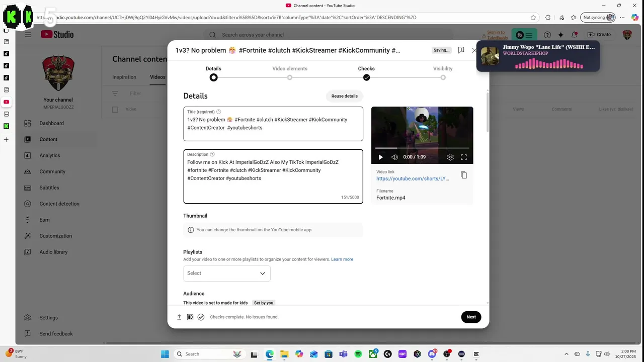Screen dimensions: 644x362
Task: Open the YouTube Studio help icon
Action: (x=547, y=35)
